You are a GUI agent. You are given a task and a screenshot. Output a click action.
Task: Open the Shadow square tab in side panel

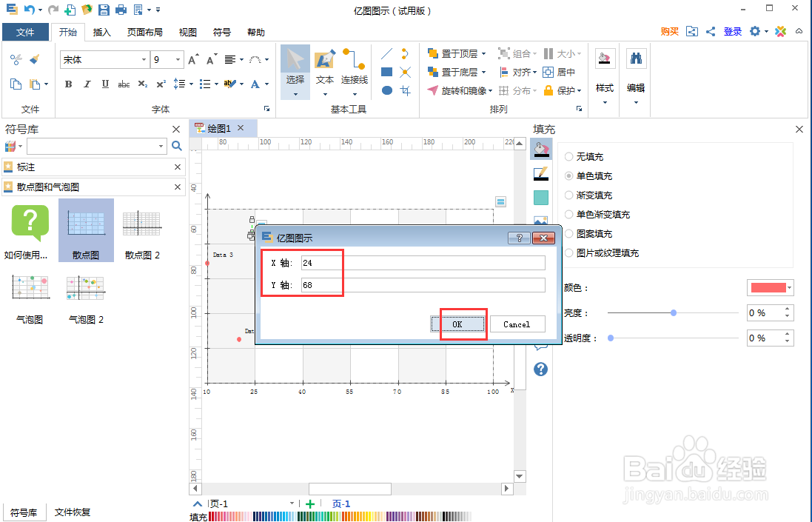coord(540,197)
